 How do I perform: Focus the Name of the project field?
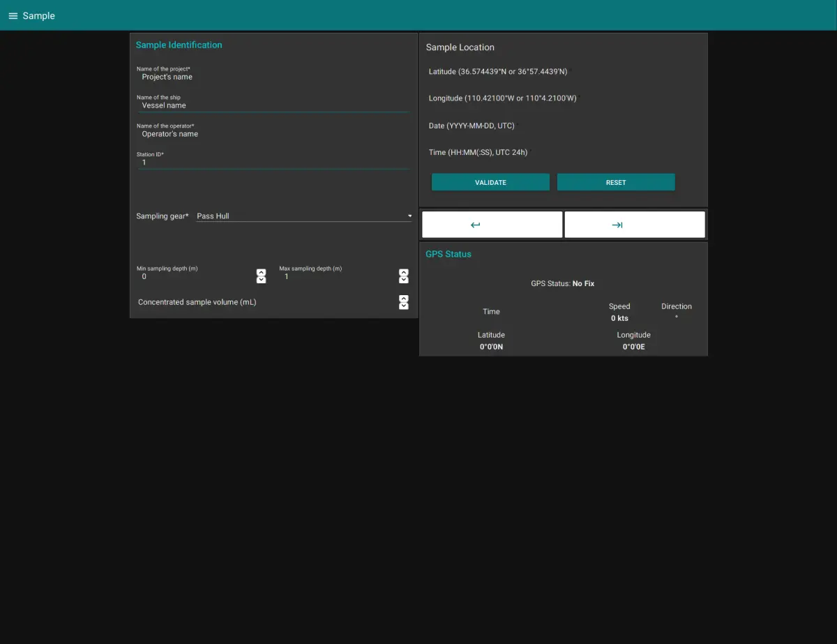point(272,77)
